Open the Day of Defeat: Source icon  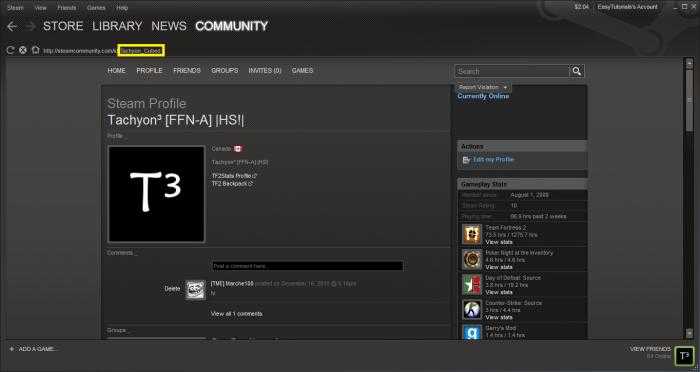click(472, 284)
